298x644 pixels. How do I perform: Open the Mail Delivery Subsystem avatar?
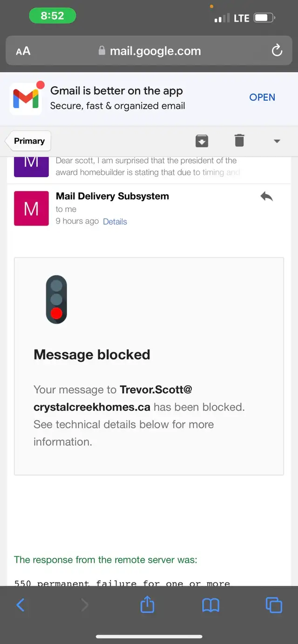pyautogui.click(x=31, y=208)
